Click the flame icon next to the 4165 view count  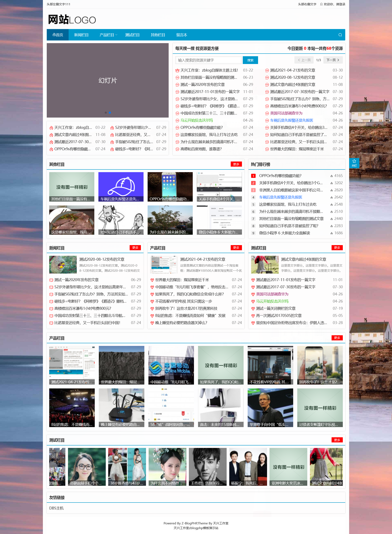(332, 176)
